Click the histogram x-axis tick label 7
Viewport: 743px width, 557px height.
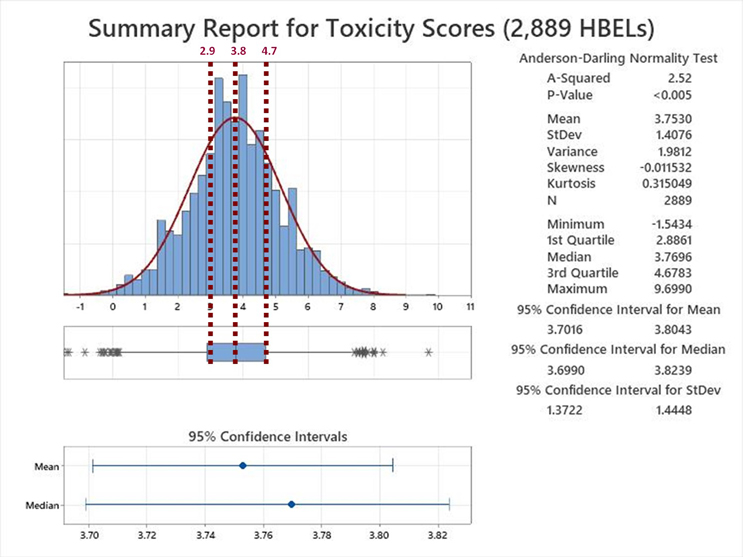pos(341,307)
